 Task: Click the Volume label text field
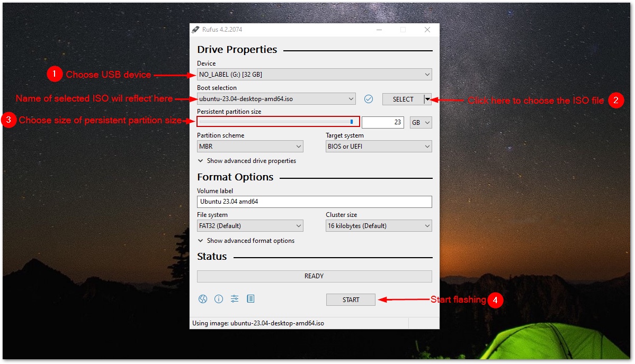click(x=314, y=202)
